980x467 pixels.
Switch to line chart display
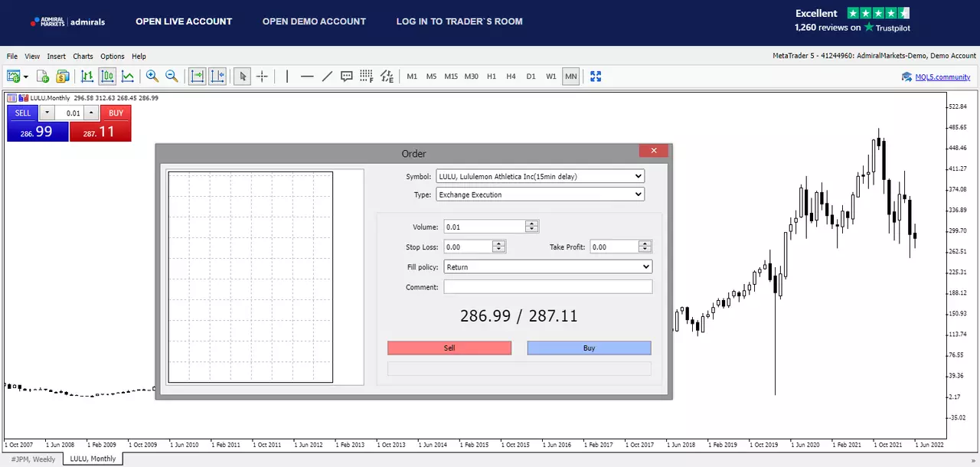[x=127, y=76]
